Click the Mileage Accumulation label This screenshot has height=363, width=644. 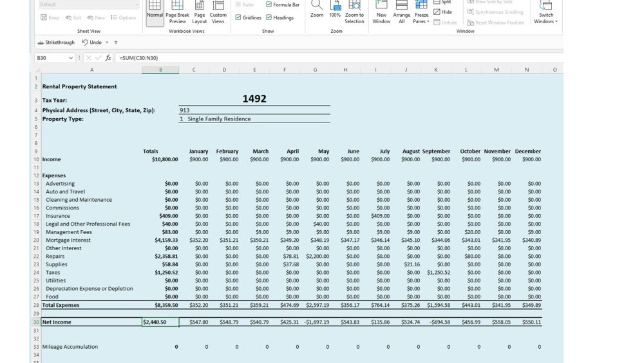click(x=70, y=346)
